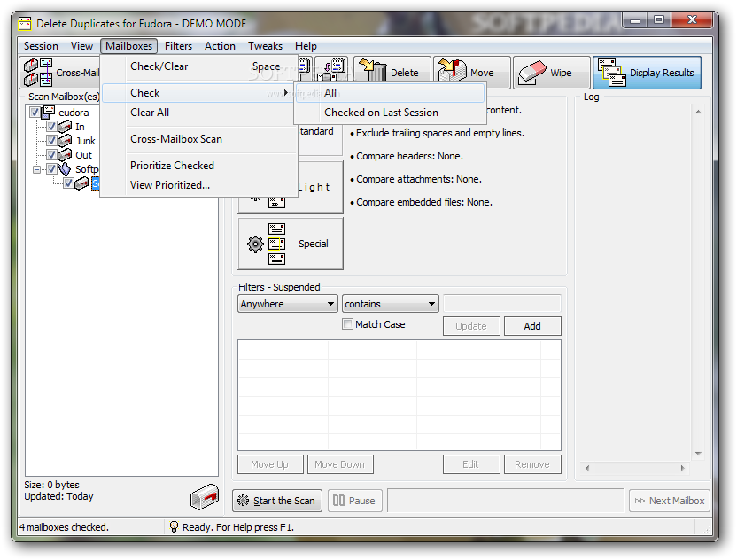Click the In mailbox icon
737x560 pixels.
(x=65, y=127)
